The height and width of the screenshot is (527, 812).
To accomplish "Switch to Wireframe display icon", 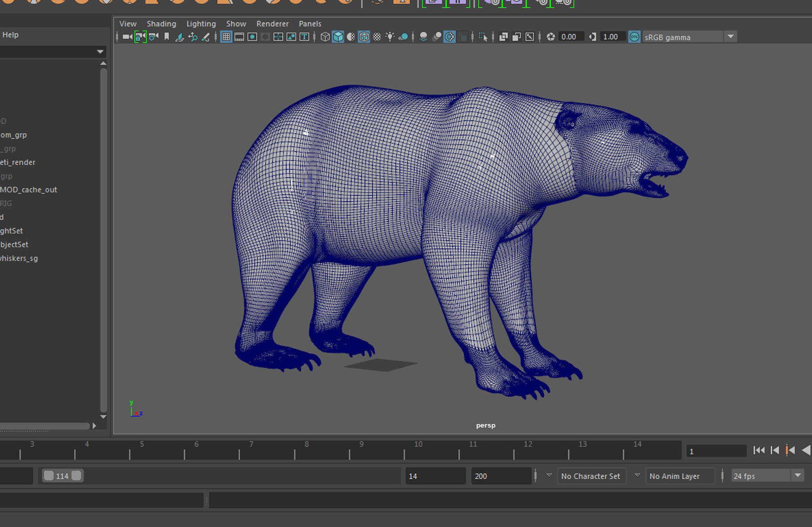I will pyautogui.click(x=325, y=37).
